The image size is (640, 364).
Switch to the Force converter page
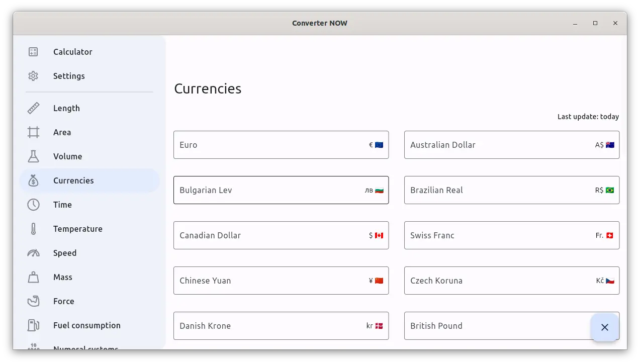point(64,301)
